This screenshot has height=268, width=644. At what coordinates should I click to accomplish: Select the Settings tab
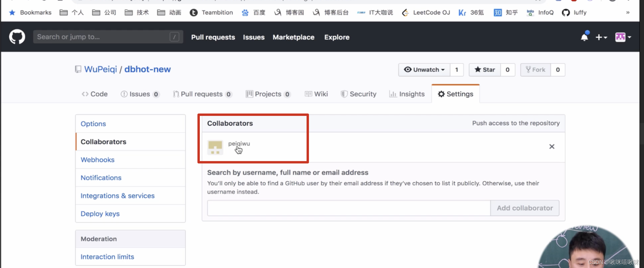point(455,94)
